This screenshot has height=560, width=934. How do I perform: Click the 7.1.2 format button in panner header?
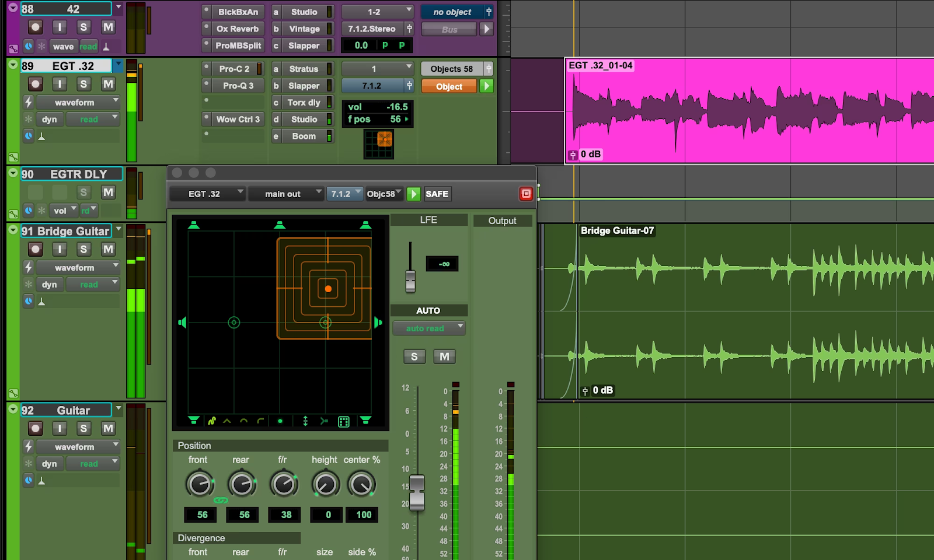344,194
